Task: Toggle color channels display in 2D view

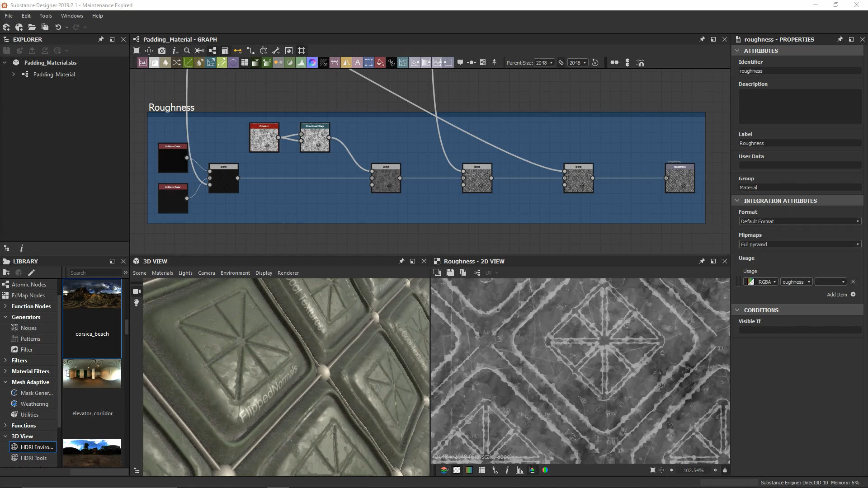Action: tap(545, 470)
